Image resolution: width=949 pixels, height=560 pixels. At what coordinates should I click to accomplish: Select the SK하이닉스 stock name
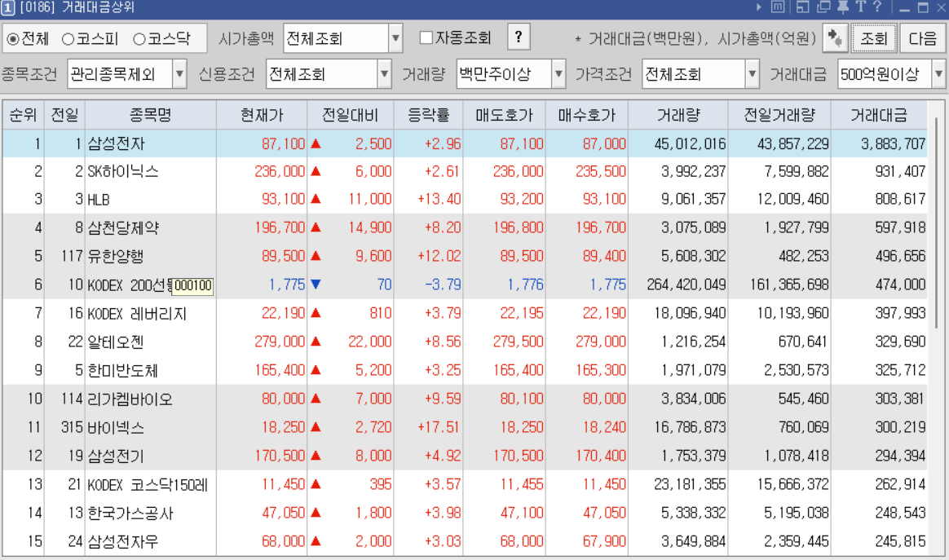click(123, 171)
